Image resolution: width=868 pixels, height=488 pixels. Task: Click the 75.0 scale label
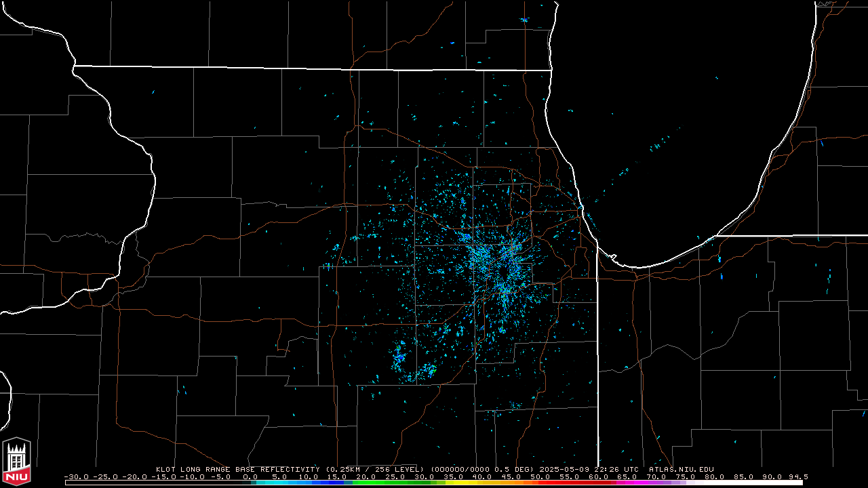[686, 476]
